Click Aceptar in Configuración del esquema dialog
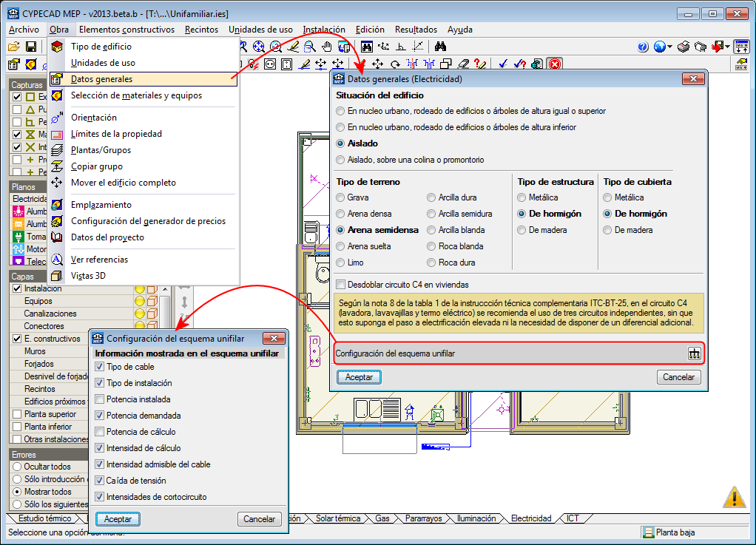The width and height of the screenshot is (756, 545). pyautogui.click(x=118, y=519)
